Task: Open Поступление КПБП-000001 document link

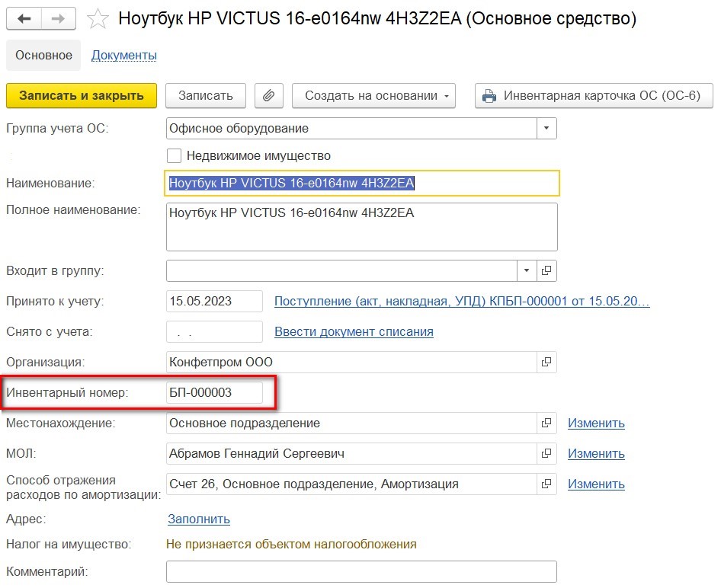Action: [462, 302]
